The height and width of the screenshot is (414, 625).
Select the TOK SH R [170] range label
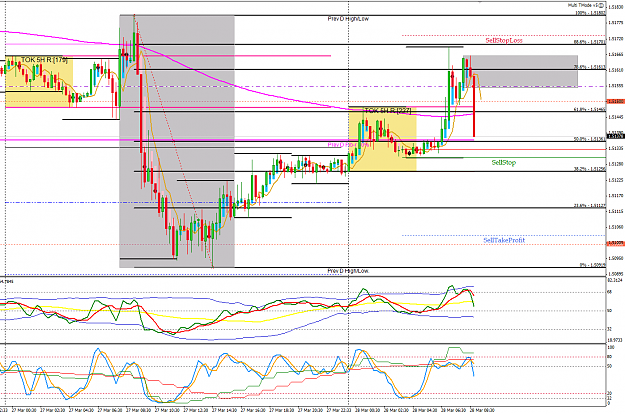pyautogui.click(x=44, y=60)
